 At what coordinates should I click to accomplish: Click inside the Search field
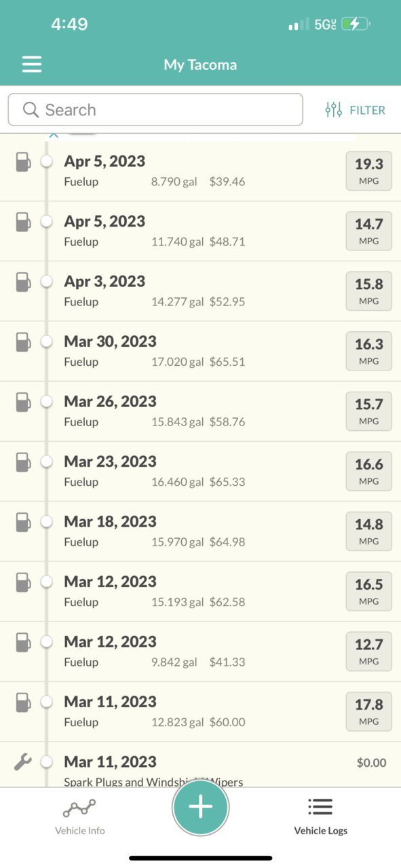(x=155, y=110)
